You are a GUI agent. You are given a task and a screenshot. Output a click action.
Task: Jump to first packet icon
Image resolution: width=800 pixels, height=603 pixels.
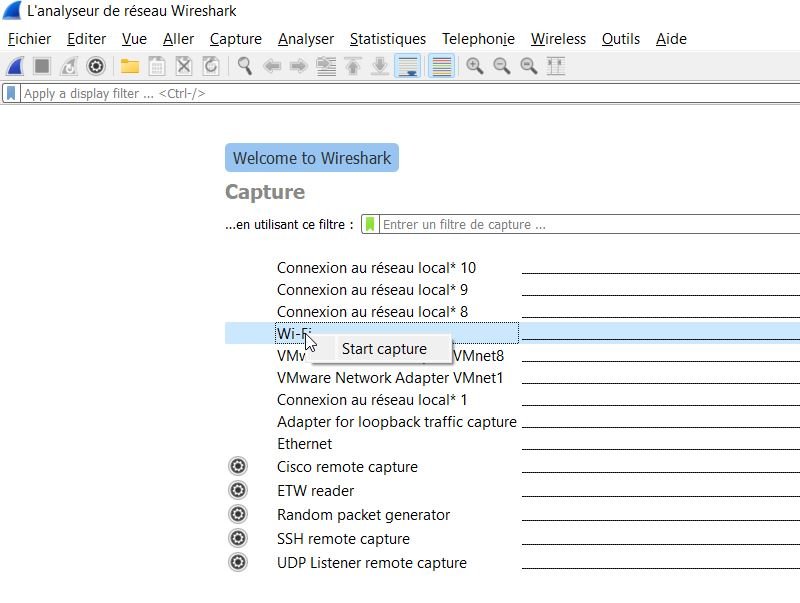(x=353, y=66)
